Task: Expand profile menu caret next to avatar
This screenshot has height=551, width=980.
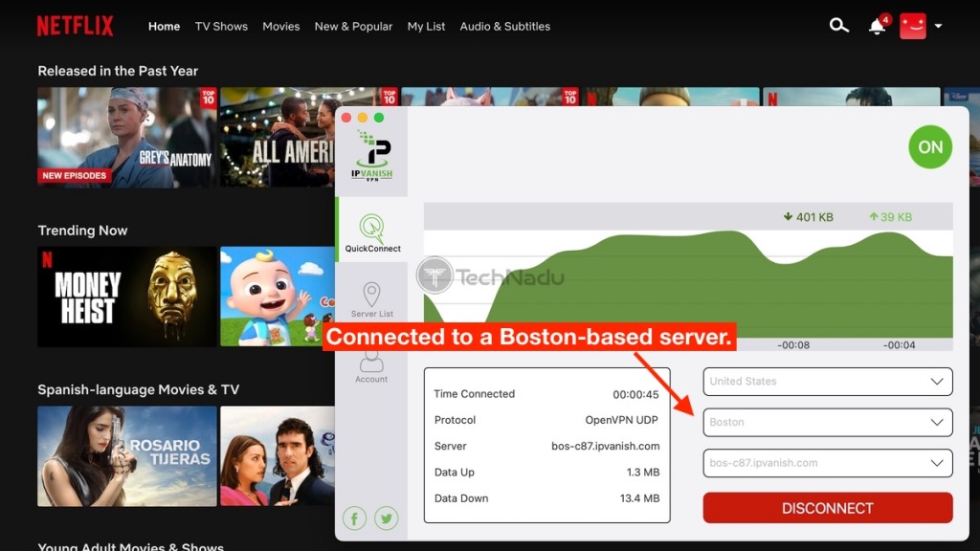Action: [938, 26]
